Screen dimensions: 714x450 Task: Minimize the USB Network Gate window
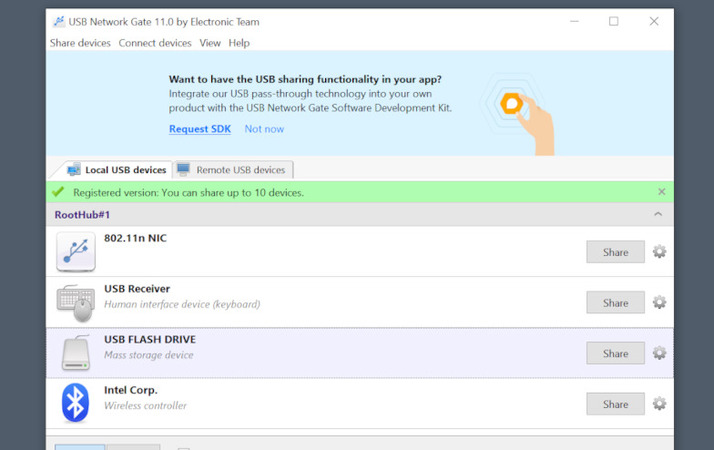point(574,21)
